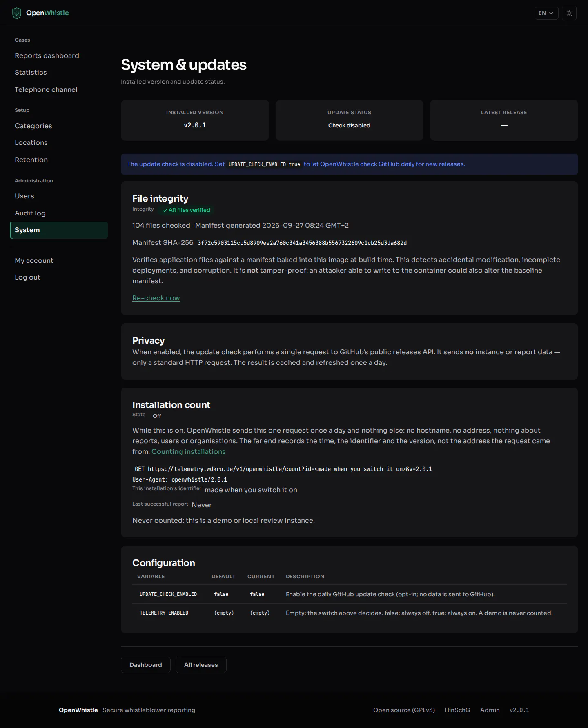Click the Installation count state 'Off'
This screenshot has width=588, height=728.
pyautogui.click(x=157, y=416)
